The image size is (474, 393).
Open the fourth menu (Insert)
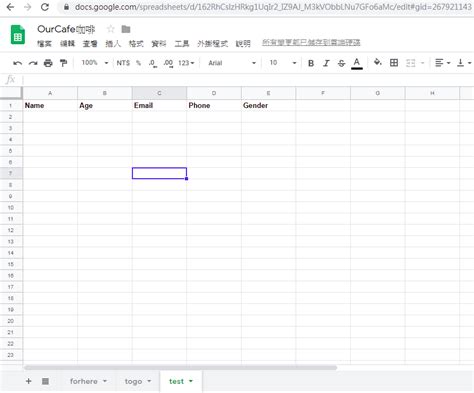[x=113, y=44]
